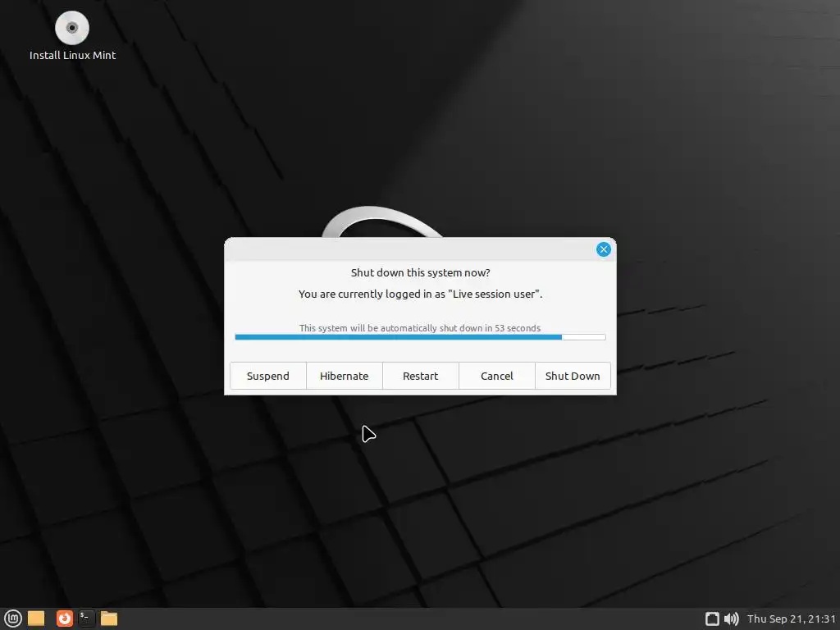Click the "Live session user" message text
This screenshot has width=840, height=630.
coord(421,294)
